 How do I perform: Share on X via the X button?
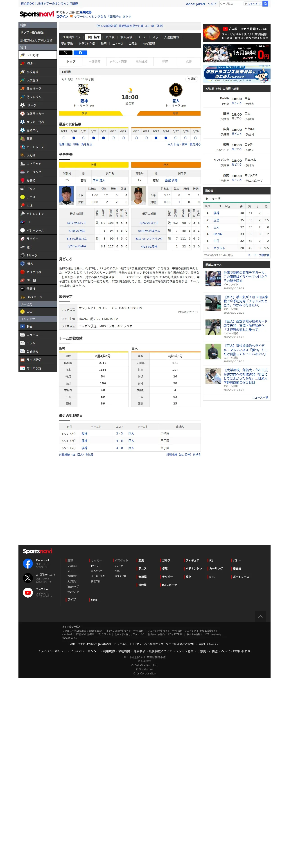pyautogui.click(x=65, y=53)
